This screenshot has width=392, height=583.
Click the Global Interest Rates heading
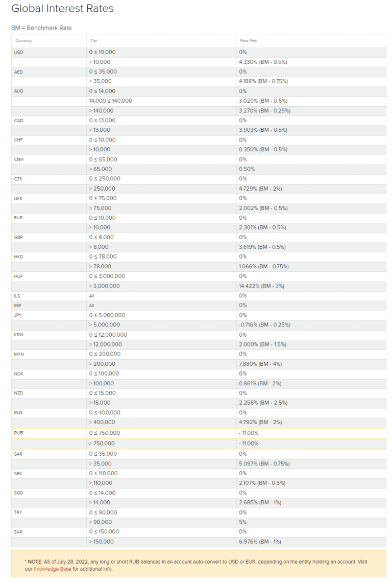[62, 9]
